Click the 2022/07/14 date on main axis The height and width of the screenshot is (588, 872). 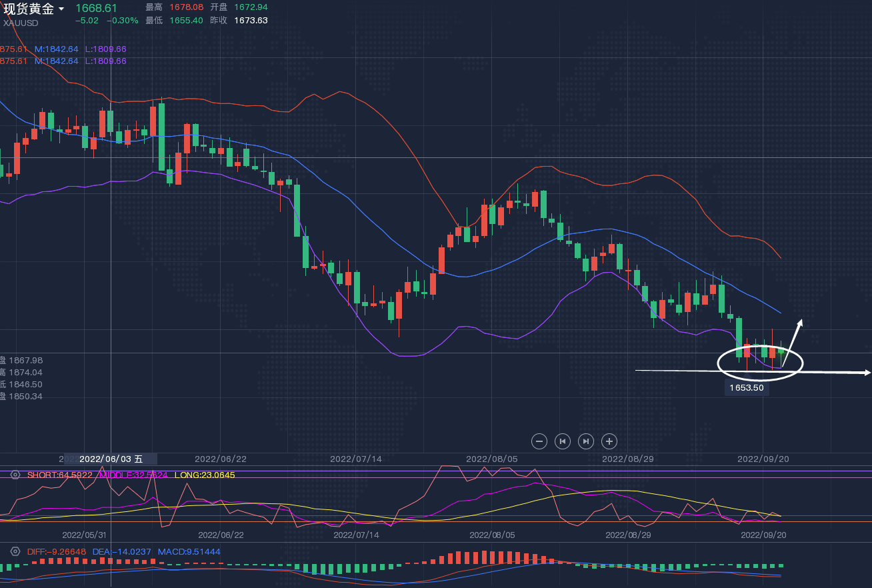(x=356, y=459)
